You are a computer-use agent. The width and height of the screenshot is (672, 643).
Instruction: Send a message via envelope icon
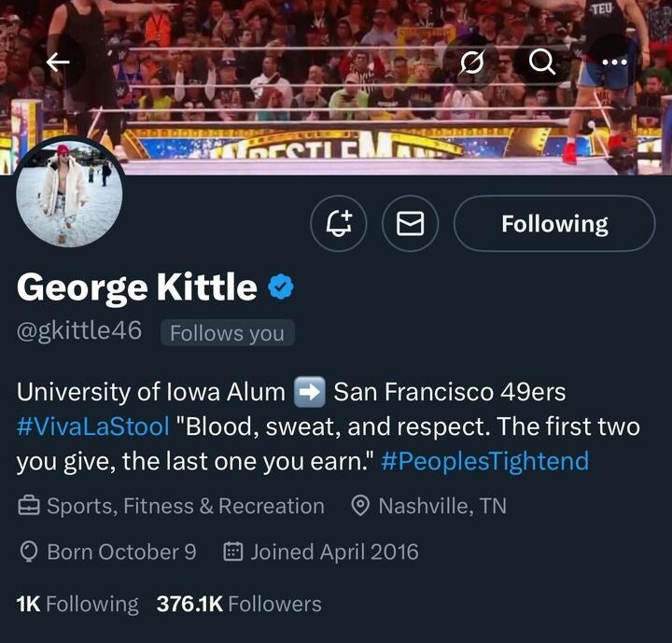tap(412, 224)
